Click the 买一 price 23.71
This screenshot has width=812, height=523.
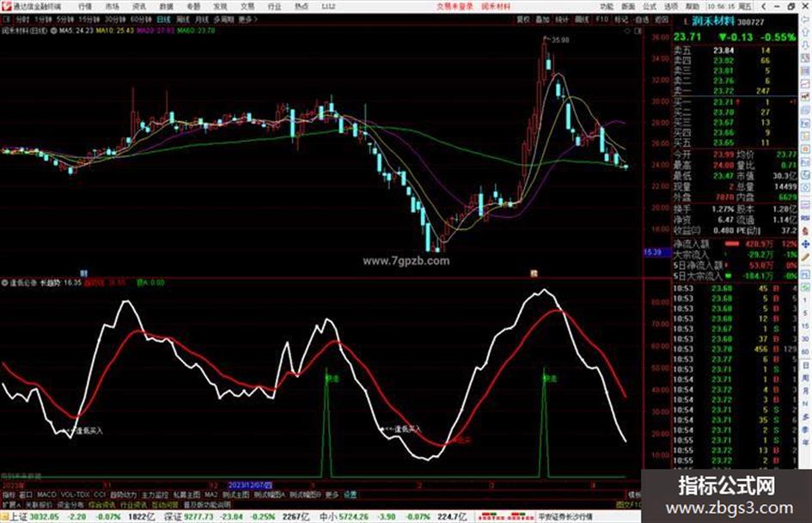click(723, 102)
